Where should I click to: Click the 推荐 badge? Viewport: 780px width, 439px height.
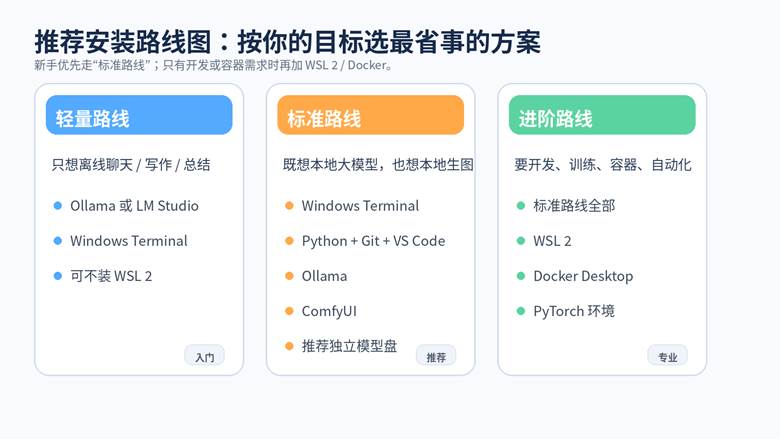click(x=436, y=356)
